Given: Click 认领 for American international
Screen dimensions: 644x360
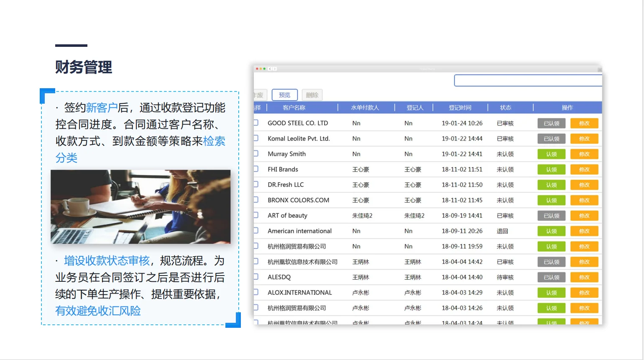Looking at the screenshot, I should coord(551,231).
